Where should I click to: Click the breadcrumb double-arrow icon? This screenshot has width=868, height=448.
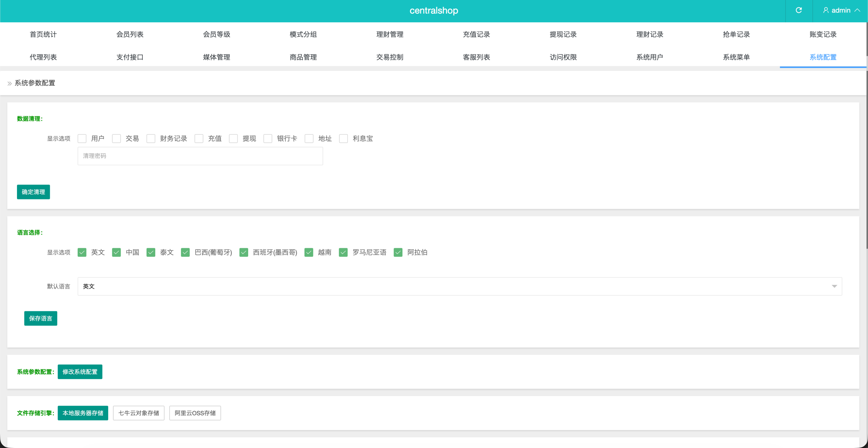[x=9, y=83]
